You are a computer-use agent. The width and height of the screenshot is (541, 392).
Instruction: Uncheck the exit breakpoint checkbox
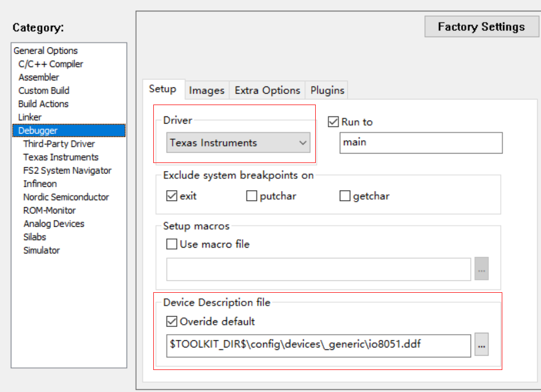[x=171, y=196]
